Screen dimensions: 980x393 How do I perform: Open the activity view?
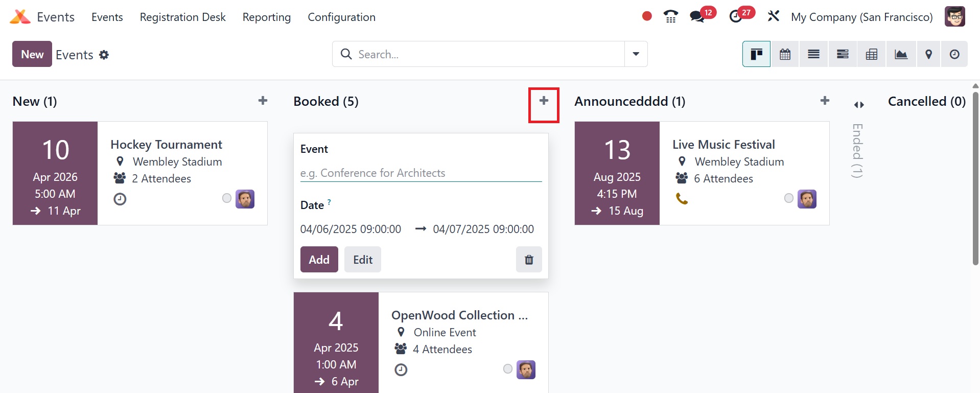pos(954,54)
